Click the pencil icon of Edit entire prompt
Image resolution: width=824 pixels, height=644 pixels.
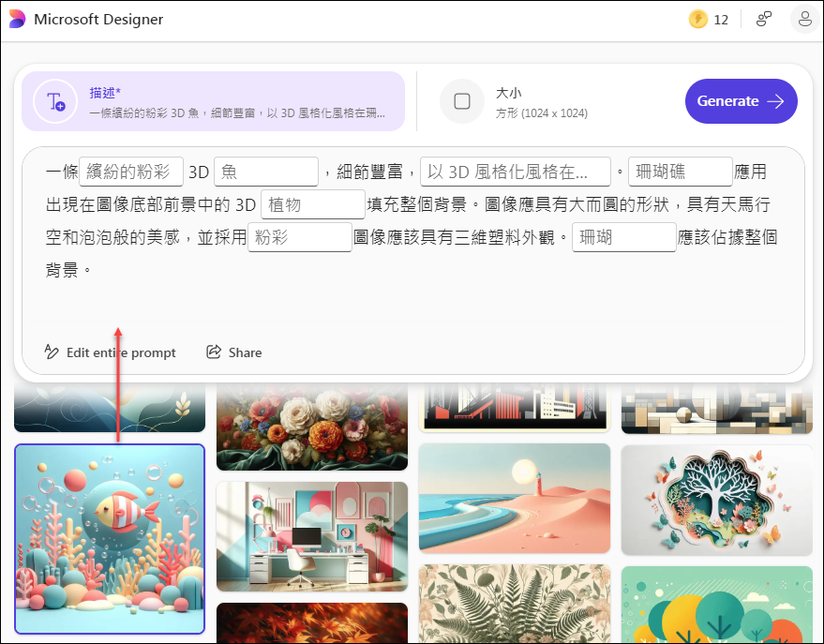tap(52, 352)
